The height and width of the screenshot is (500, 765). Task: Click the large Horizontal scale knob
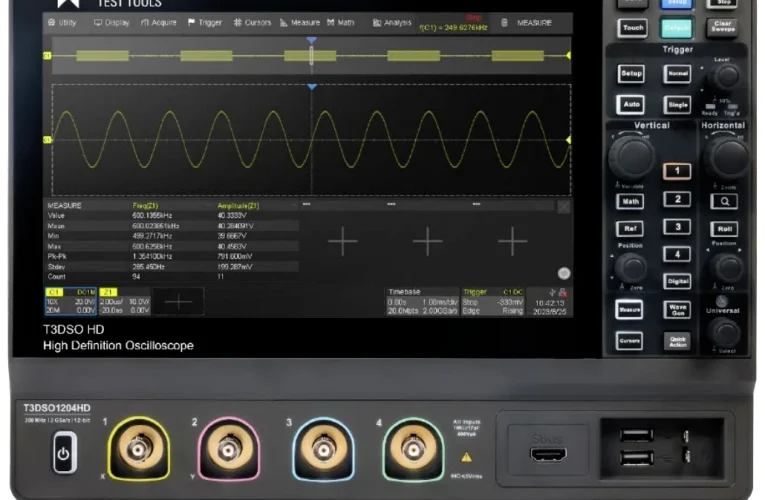728,157
